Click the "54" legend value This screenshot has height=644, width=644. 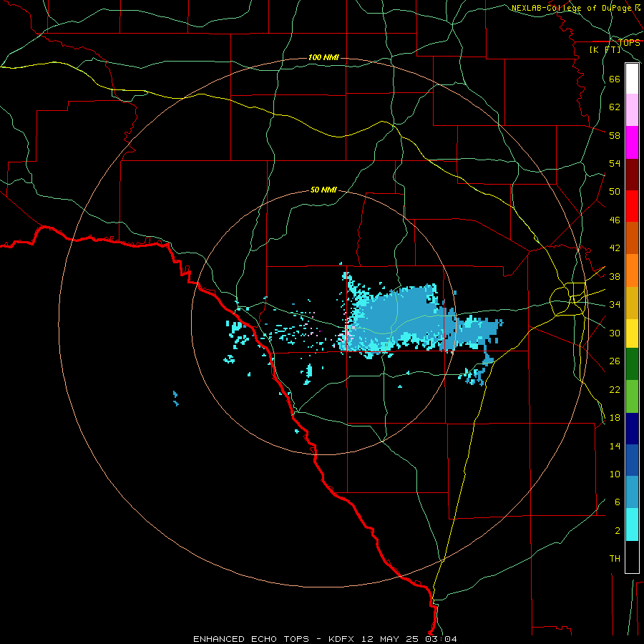(615, 163)
